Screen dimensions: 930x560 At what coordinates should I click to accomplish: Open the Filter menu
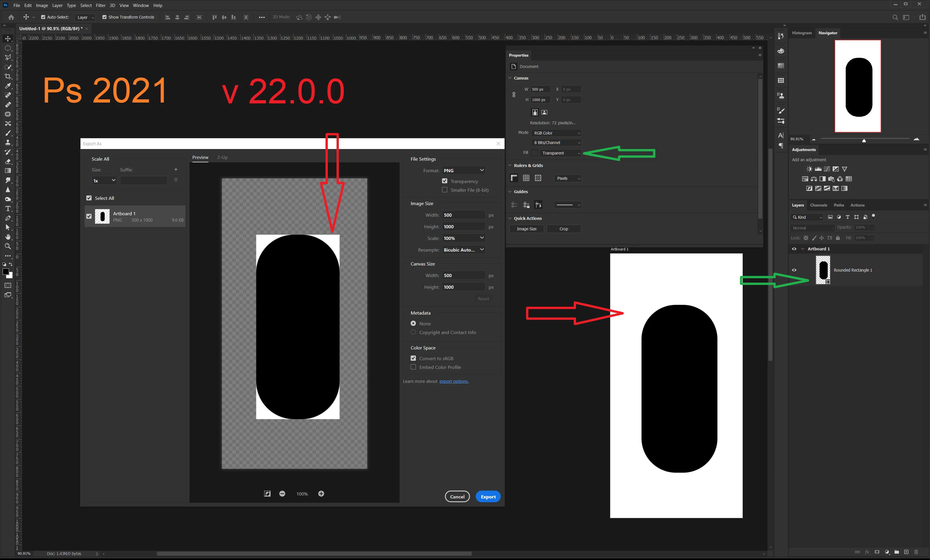click(100, 5)
